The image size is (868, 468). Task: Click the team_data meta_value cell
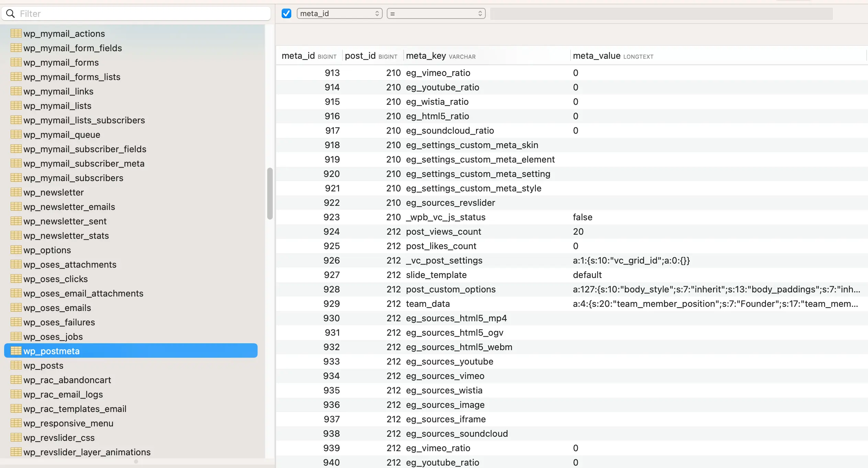(x=715, y=304)
